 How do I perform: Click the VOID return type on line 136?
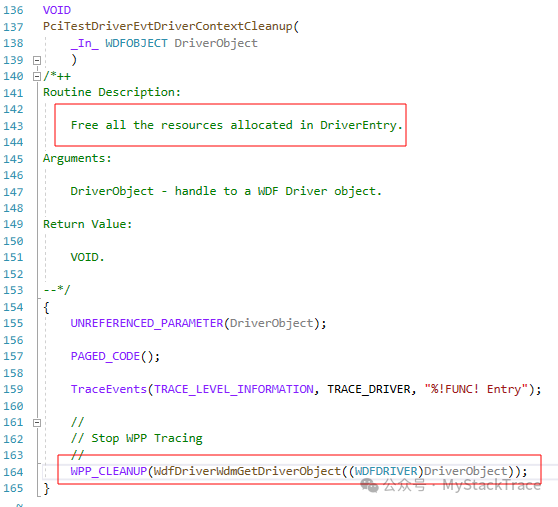[57, 10]
